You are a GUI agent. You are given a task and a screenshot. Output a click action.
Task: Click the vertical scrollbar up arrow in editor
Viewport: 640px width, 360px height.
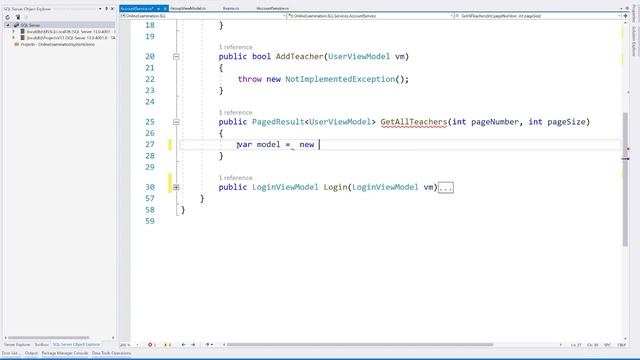click(625, 24)
